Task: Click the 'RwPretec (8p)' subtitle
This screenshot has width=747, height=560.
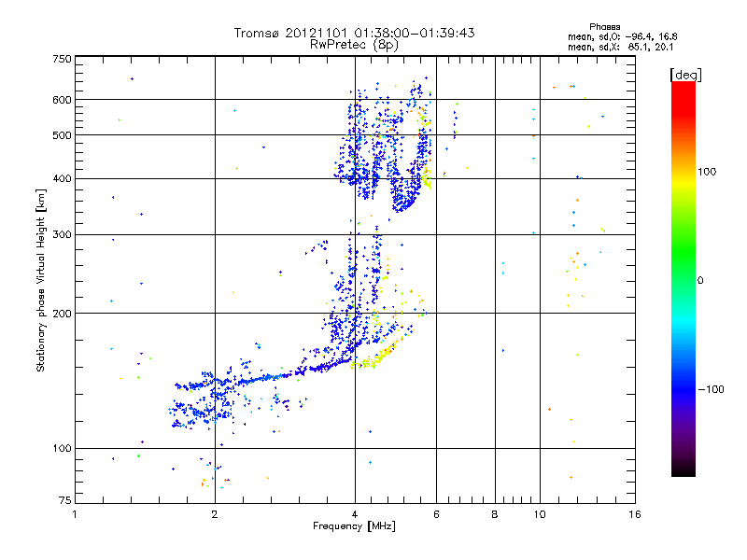Action: click(x=354, y=45)
